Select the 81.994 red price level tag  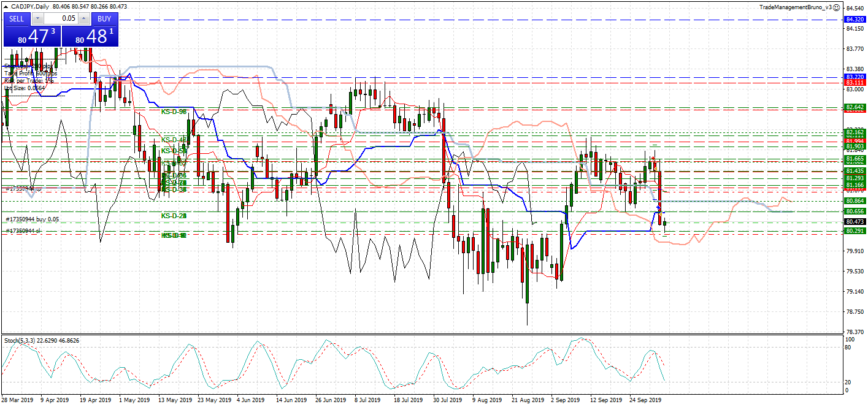(855, 141)
